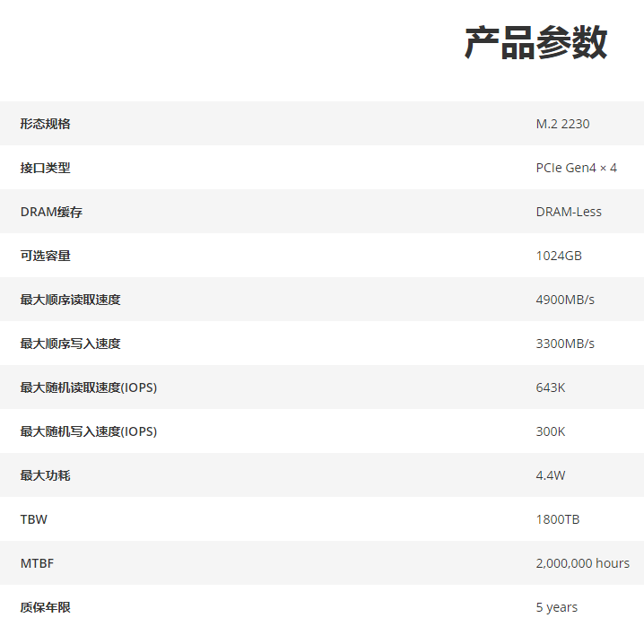This screenshot has width=644, height=644.
Task: Select the DRAM缓存 label
Action: click(51, 212)
